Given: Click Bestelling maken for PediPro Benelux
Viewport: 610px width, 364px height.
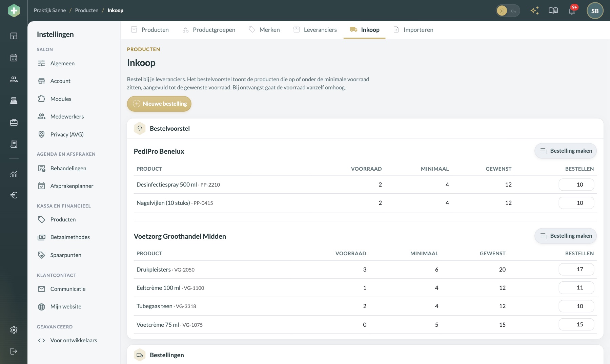Looking at the screenshot, I should point(566,151).
